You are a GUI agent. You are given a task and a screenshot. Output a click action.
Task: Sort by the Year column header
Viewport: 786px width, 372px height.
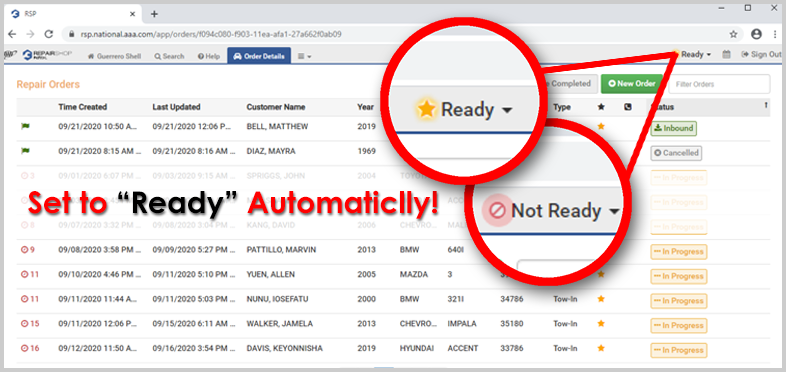point(365,107)
